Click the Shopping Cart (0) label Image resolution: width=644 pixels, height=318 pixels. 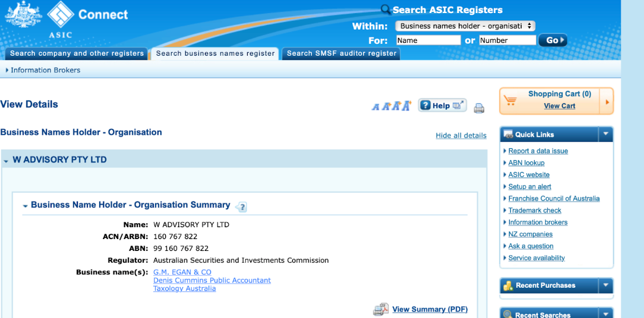[x=560, y=94]
